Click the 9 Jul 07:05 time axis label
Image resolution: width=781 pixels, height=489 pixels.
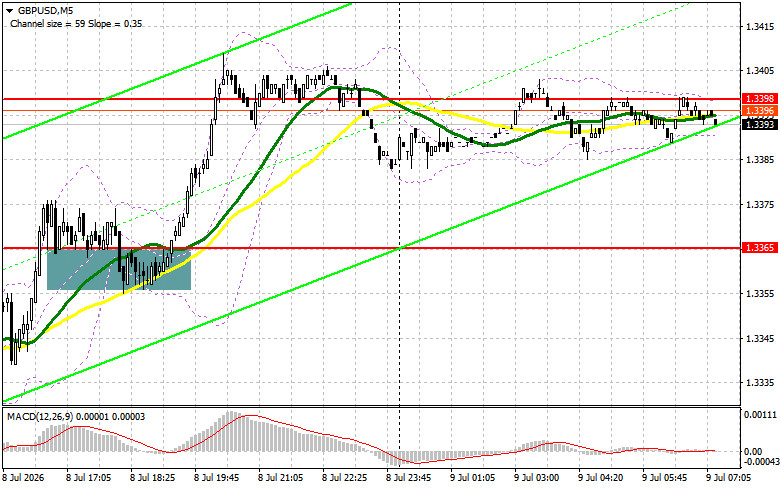pos(728,478)
